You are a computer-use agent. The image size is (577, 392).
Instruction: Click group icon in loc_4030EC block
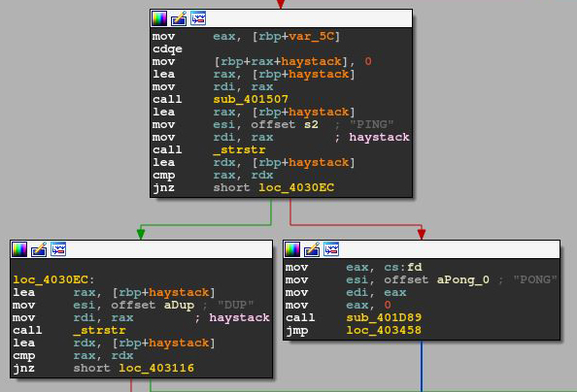58,249
